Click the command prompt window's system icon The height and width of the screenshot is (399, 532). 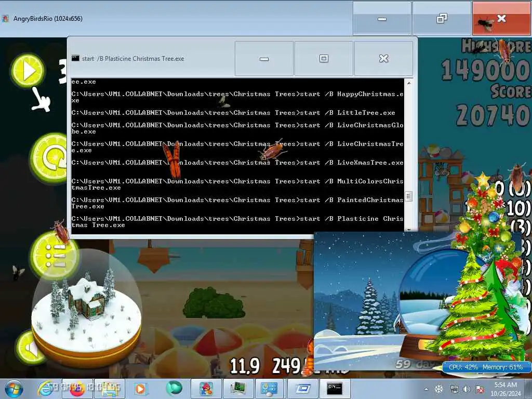pyautogui.click(x=75, y=58)
